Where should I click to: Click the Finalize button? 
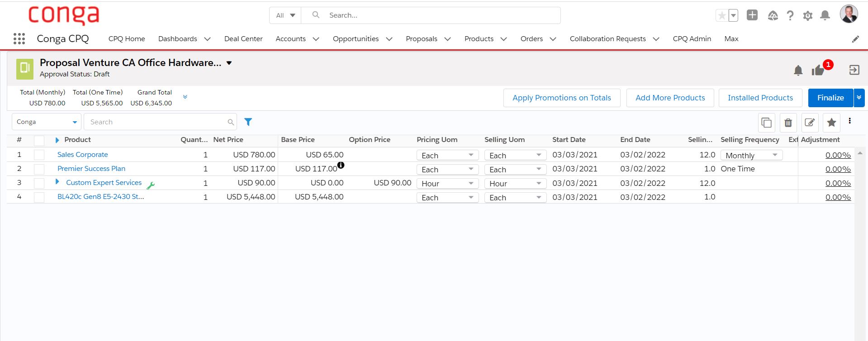click(830, 98)
